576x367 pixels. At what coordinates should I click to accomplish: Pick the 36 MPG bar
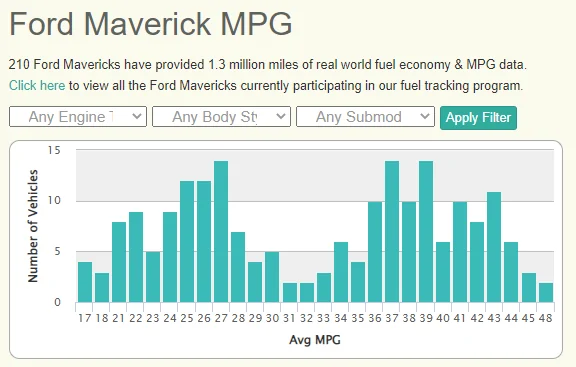(x=375, y=252)
